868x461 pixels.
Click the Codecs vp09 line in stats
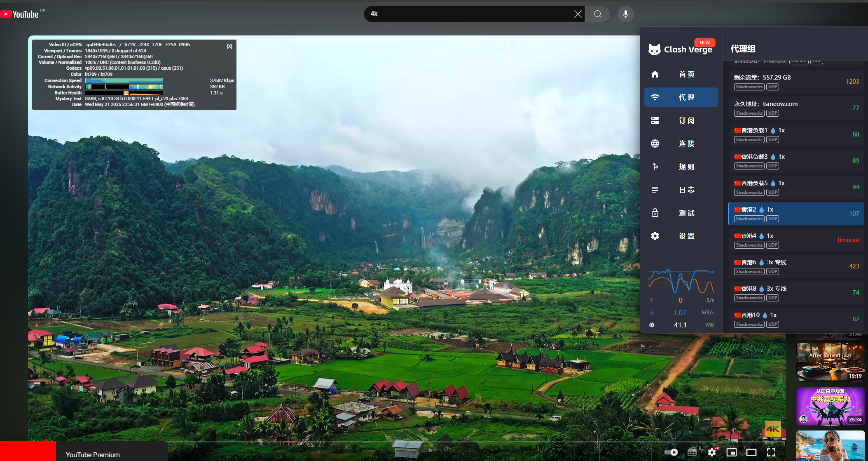point(134,68)
